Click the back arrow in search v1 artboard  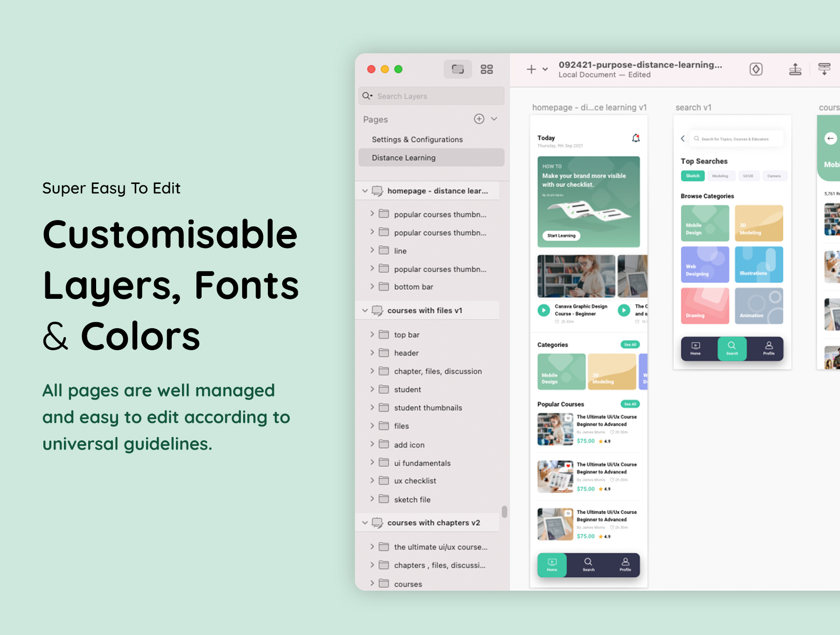pyautogui.click(x=683, y=139)
